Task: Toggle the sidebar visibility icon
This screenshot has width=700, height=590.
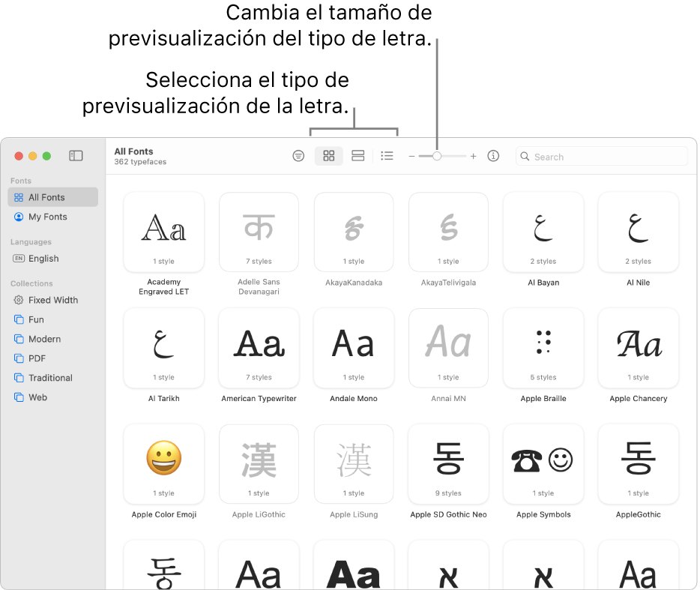Action: (76, 155)
